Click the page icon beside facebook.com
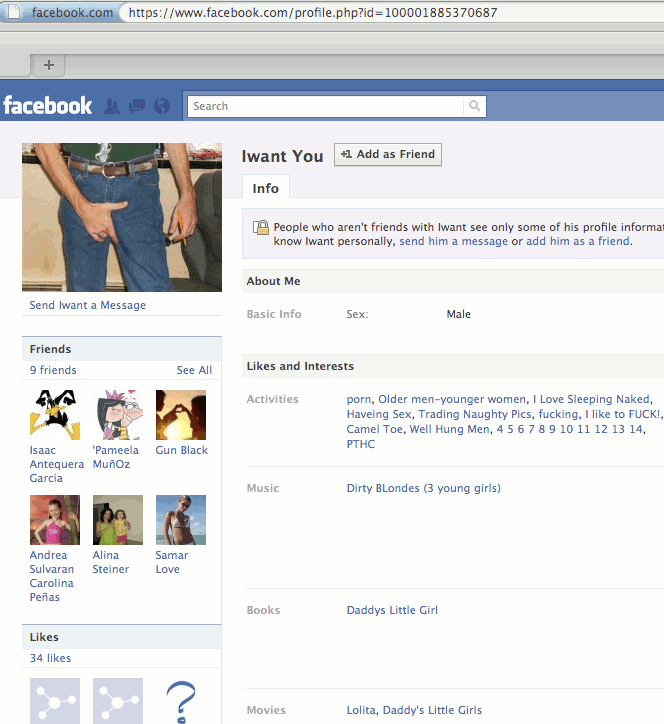664x724 pixels. (x=14, y=12)
